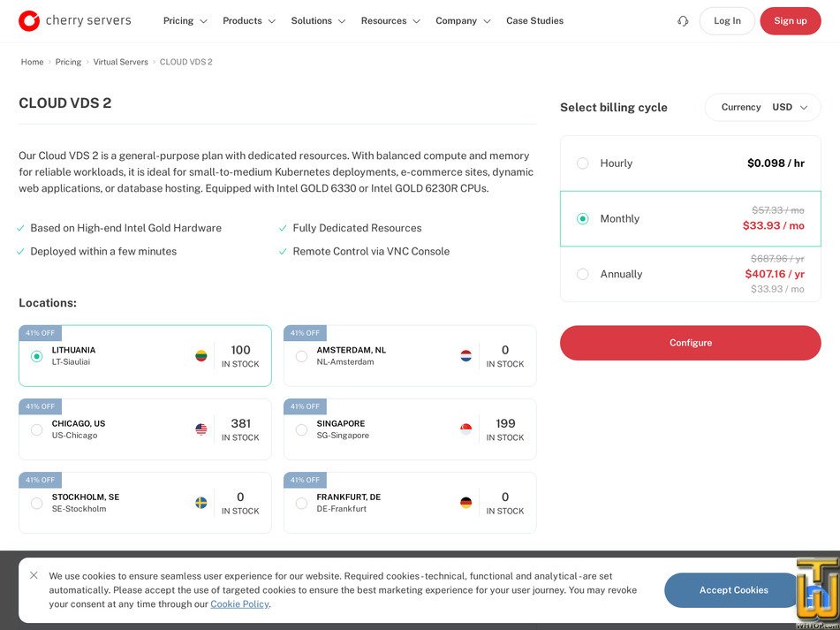The width and height of the screenshot is (840, 630).
Task: Open the Cookie Policy link
Action: coord(239,603)
